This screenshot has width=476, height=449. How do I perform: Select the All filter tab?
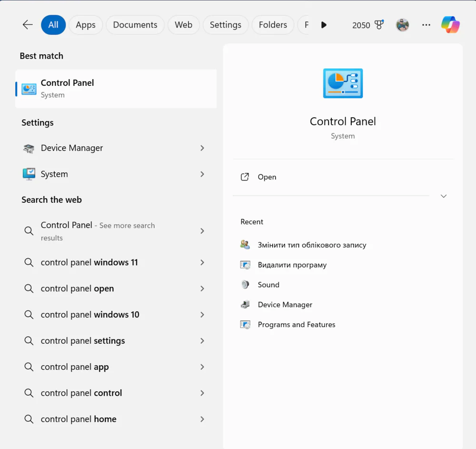[x=53, y=25]
